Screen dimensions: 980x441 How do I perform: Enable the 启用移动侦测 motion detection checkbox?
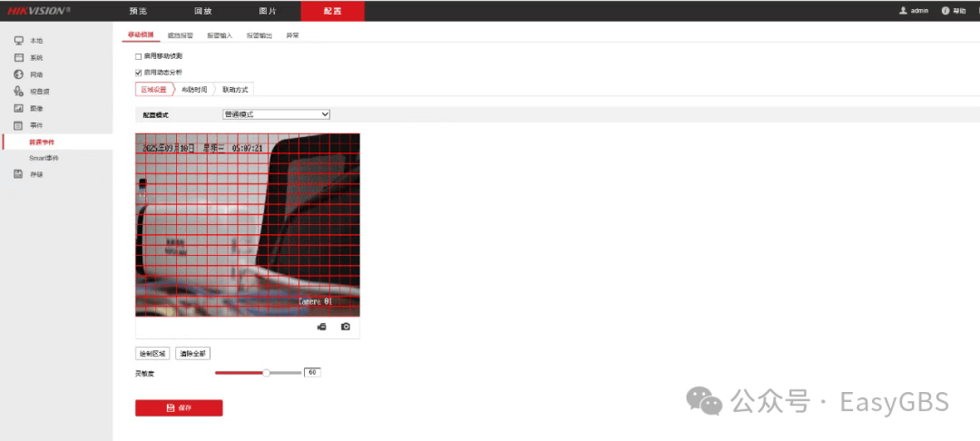tap(139, 56)
